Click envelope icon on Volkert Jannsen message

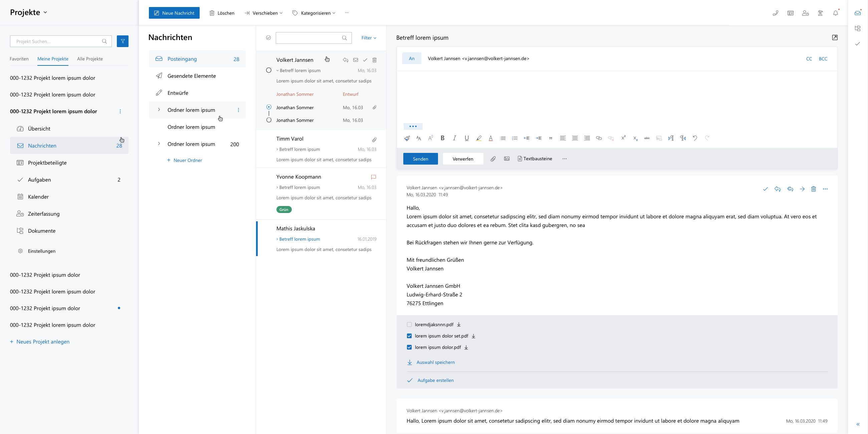coord(356,60)
